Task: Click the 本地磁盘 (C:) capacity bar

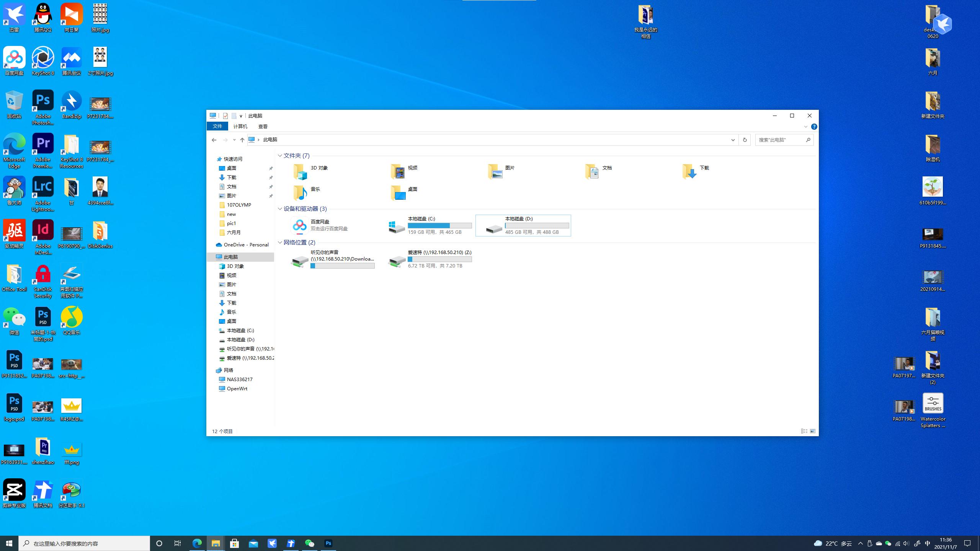Action: [x=439, y=226]
